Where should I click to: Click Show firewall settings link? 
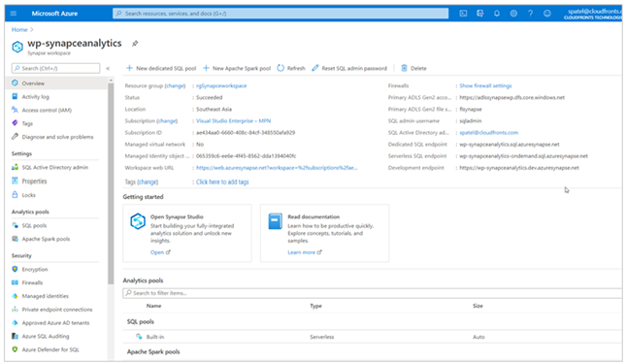click(x=485, y=85)
